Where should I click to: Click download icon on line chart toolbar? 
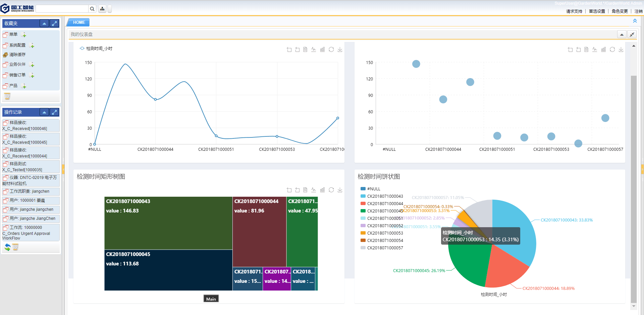point(340,50)
